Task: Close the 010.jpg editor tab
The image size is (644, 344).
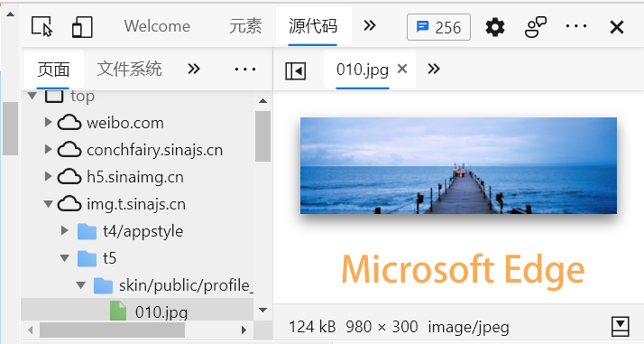Action: tap(402, 69)
